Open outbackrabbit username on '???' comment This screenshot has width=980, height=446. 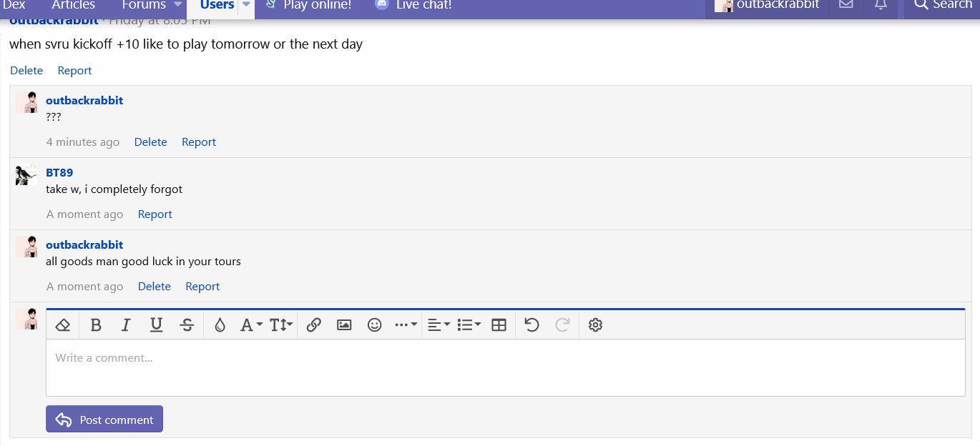click(84, 101)
